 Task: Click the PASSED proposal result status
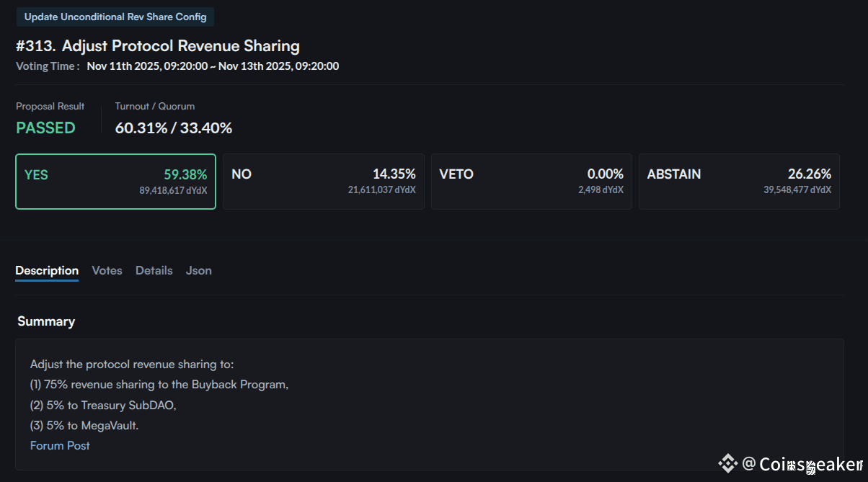pos(45,128)
